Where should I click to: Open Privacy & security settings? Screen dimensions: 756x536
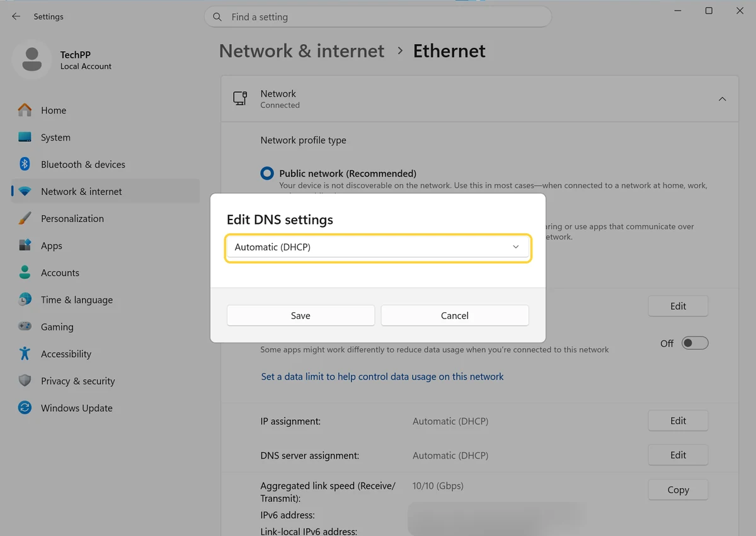coord(78,381)
